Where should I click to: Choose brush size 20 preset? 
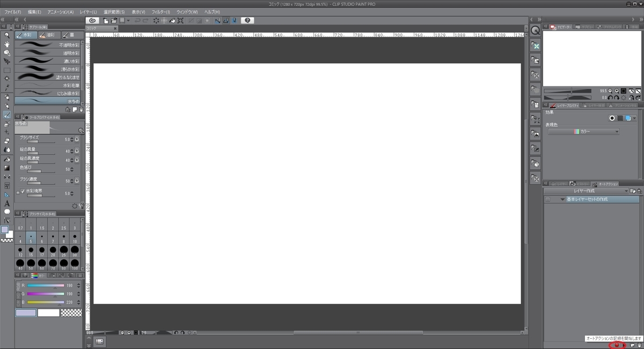53,252
